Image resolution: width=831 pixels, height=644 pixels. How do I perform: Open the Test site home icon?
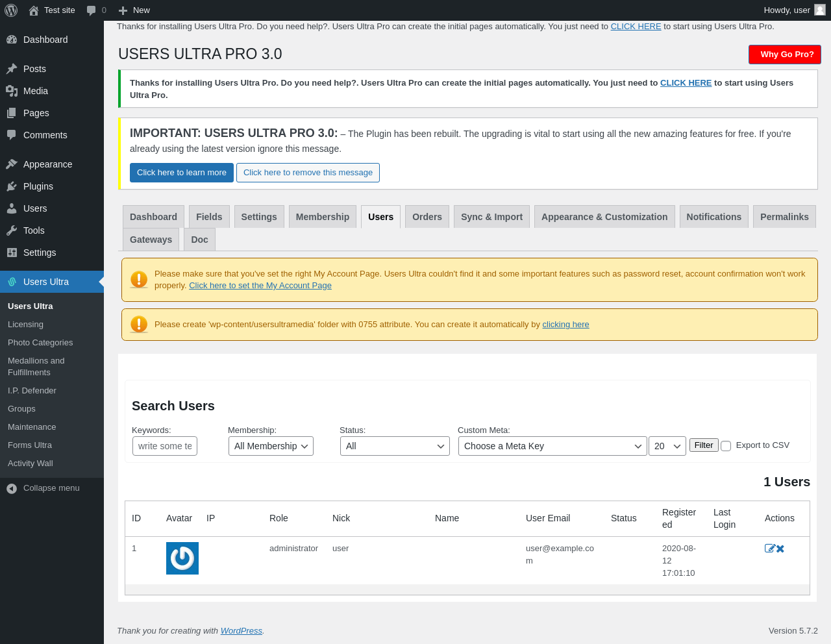[x=34, y=10]
